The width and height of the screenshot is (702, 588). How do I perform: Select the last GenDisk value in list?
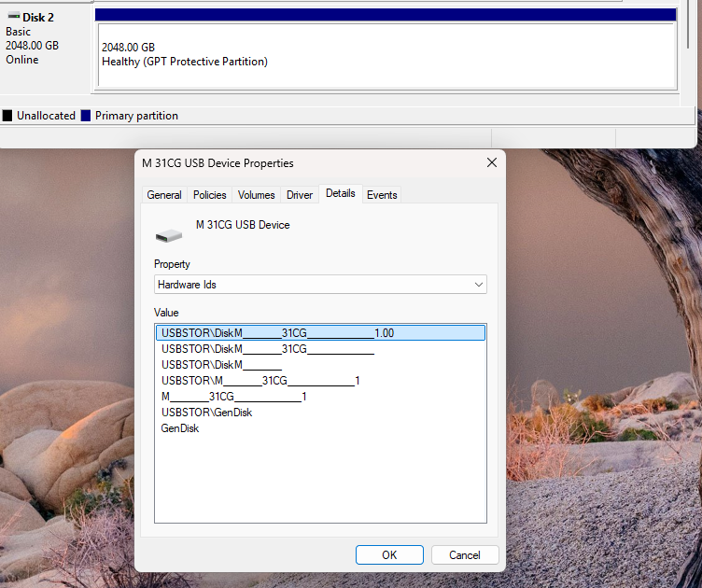(x=180, y=428)
